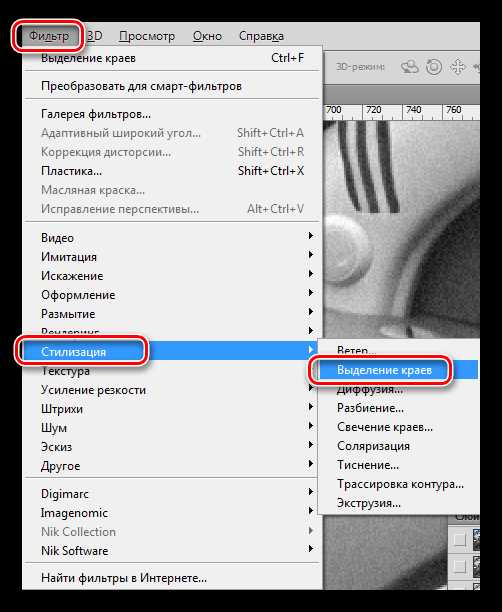Toggle visibility box of second layer
Viewport: 502px width, 612px height.
[460, 566]
